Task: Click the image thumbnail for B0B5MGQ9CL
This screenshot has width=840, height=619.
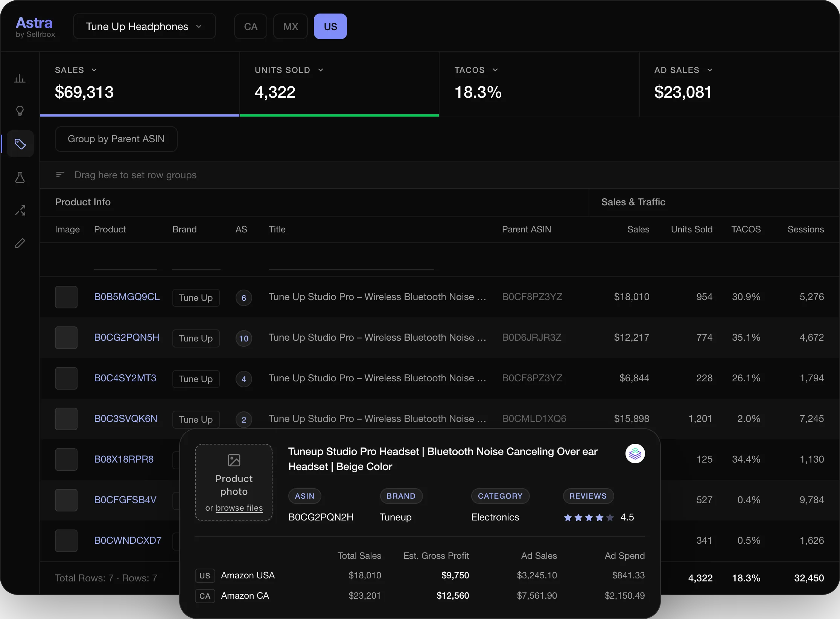Action: click(66, 297)
